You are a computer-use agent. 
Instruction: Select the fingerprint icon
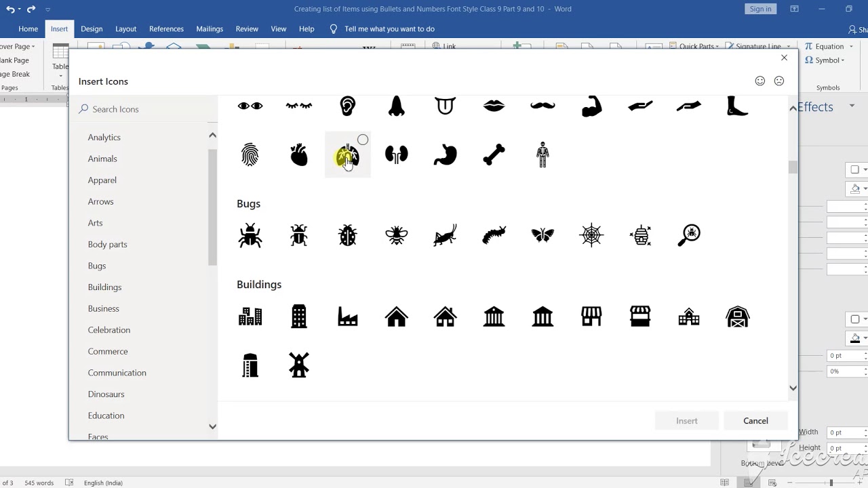click(x=250, y=155)
